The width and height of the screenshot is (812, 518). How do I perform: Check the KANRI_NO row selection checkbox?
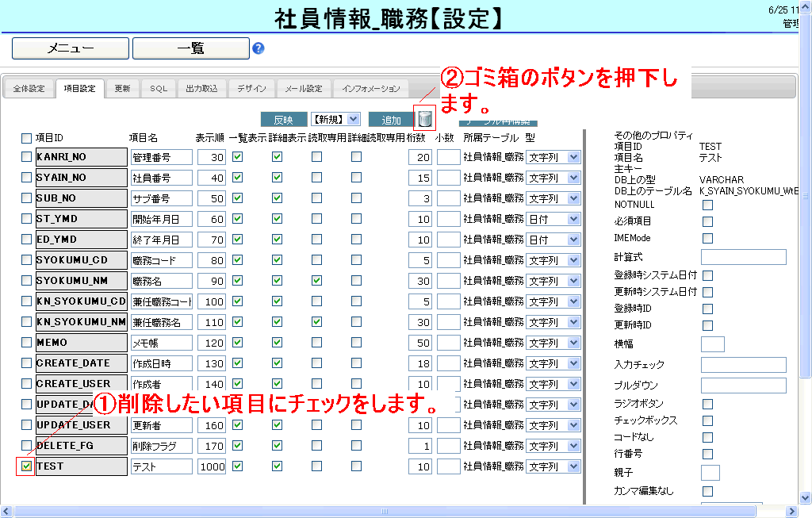click(x=26, y=157)
